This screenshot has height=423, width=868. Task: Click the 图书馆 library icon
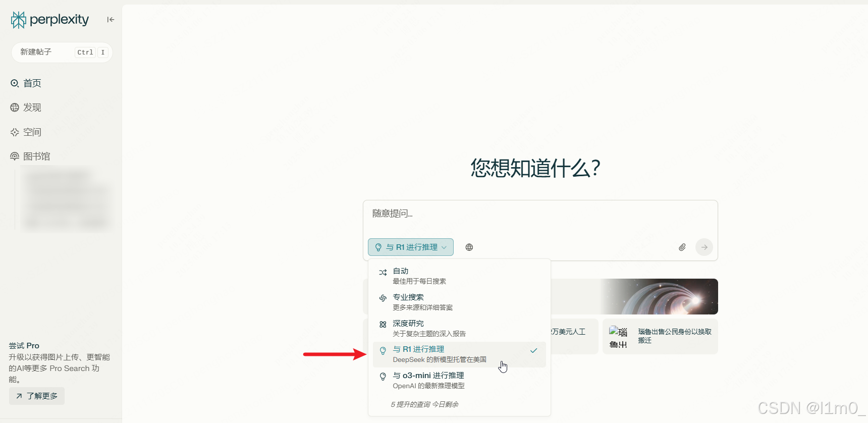pos(15,156)
